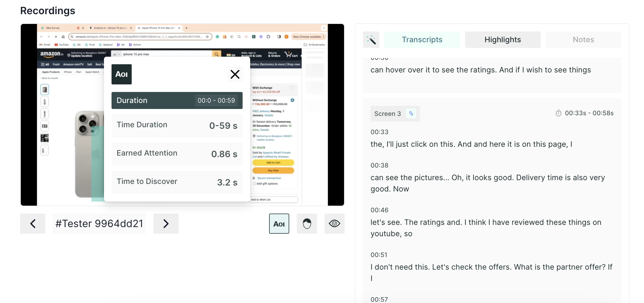Click the recorded browser's URL address bar

coord(140,37)
